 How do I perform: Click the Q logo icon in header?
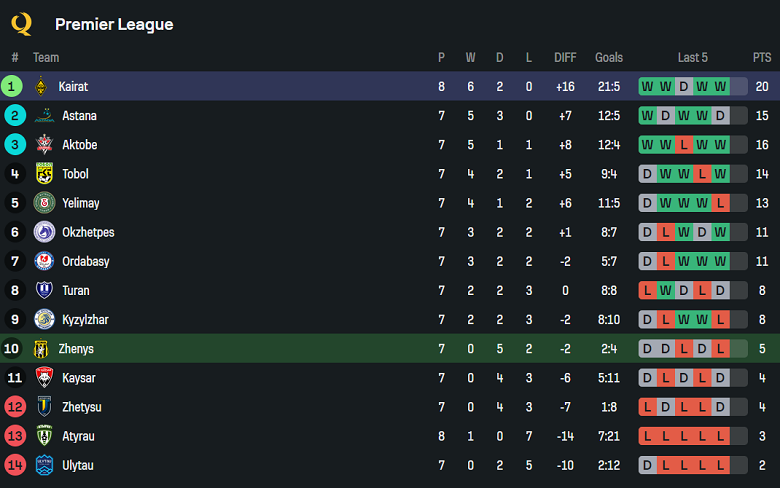point(21,23)
